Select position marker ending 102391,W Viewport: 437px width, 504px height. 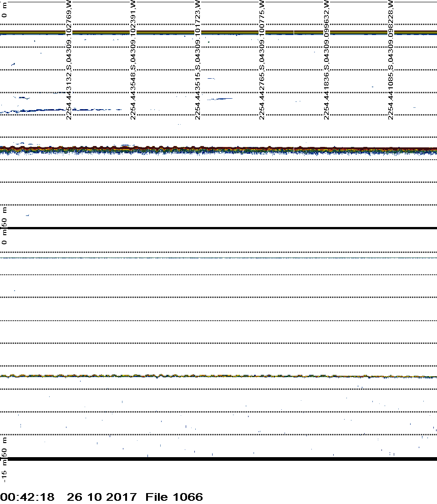pyautogui.click(x=133, y=60)
